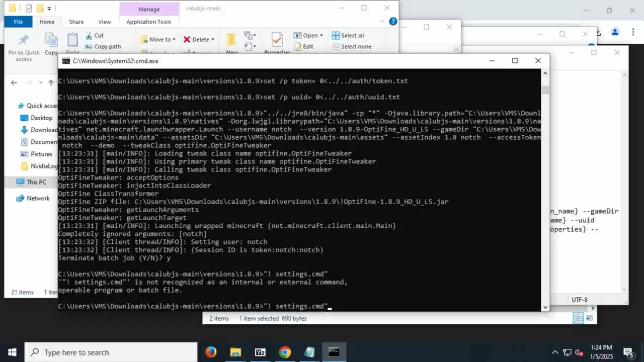Screen dimensions: 644x362
Task: Click Select none in ribbon
Action: [351, 47]
